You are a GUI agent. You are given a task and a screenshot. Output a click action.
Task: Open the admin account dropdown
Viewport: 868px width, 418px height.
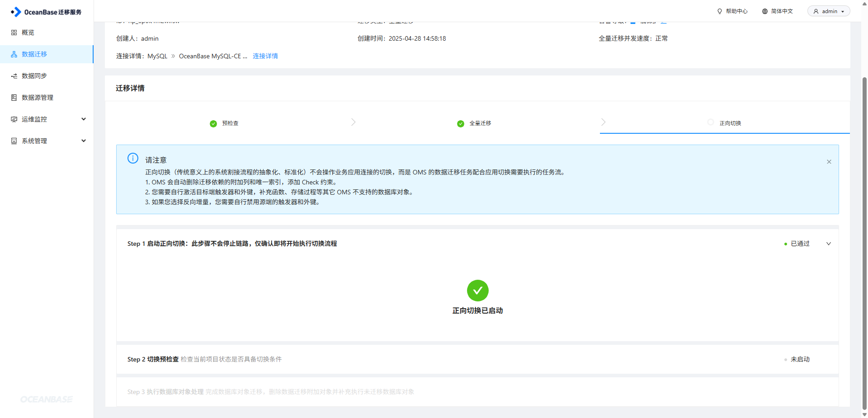click(829, 11)
